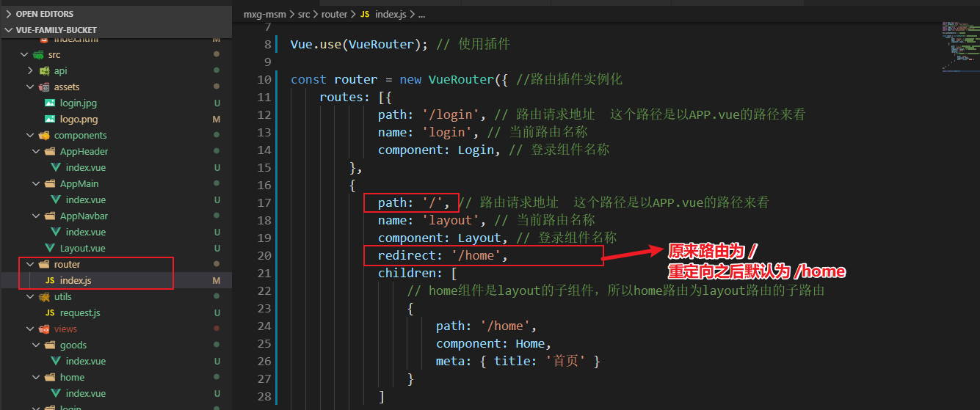
Task: Click the 'component: Layout,' code
Action: click(443, 238)
